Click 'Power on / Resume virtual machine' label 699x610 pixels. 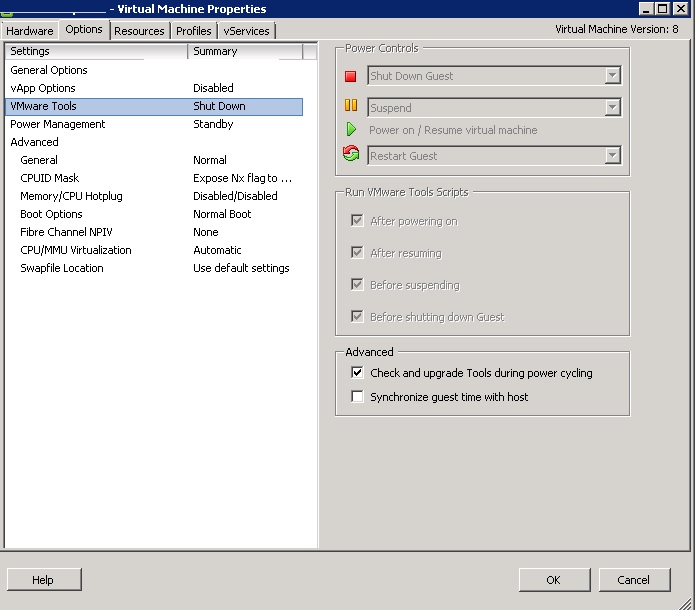pyautogui.click(x=453, y=130)
